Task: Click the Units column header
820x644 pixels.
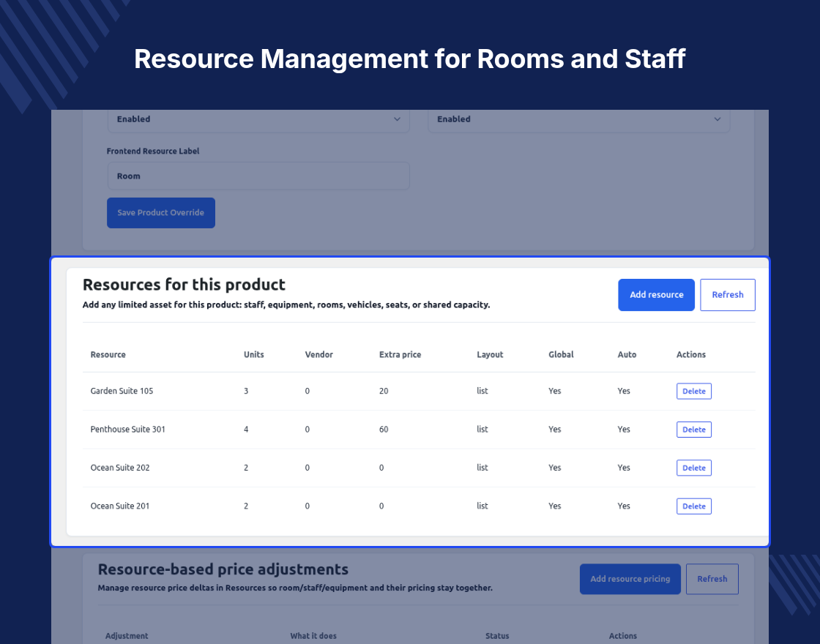Action: pos(253,354)
